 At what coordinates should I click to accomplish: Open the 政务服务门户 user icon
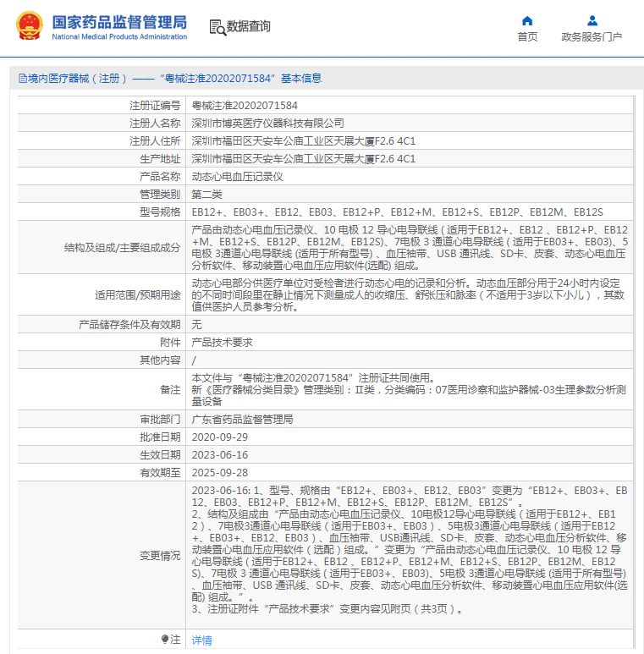(x=592, y=20)
